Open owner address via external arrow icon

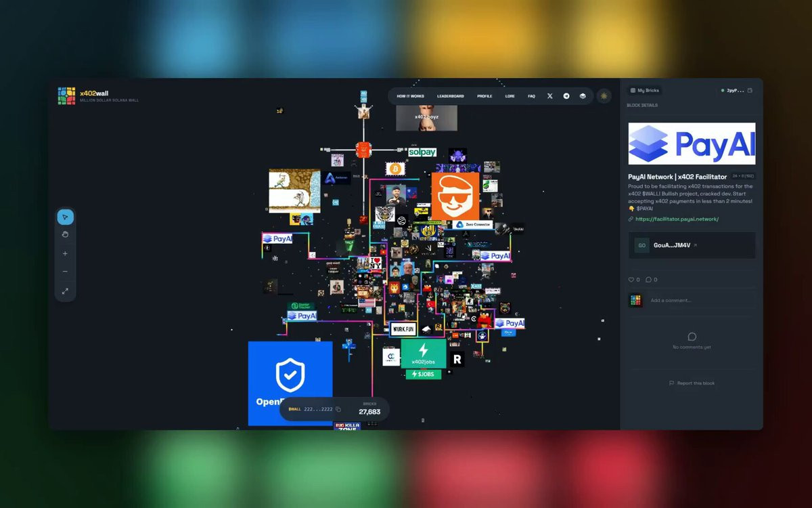click(695, 245)
